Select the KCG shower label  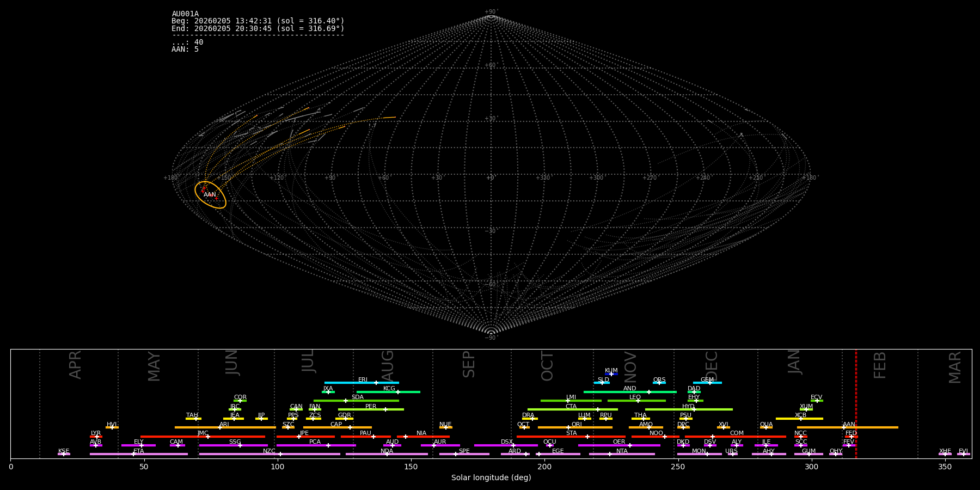point(389,389)
